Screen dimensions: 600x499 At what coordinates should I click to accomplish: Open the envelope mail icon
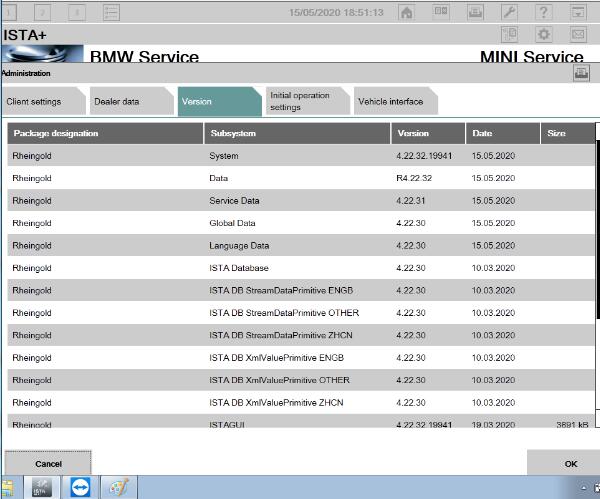[578, 34]
